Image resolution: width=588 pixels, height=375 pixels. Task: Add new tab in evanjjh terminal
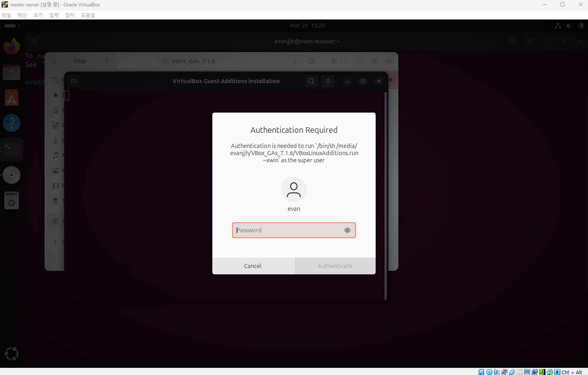pos(35,41)
